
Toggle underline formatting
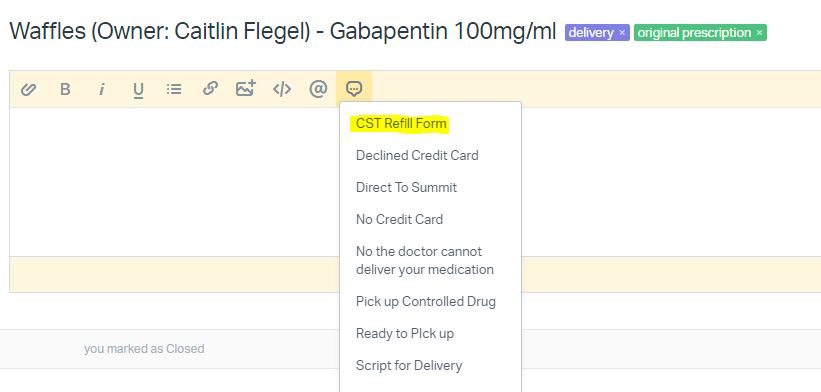pyautogui.click(x=138, y=90)
